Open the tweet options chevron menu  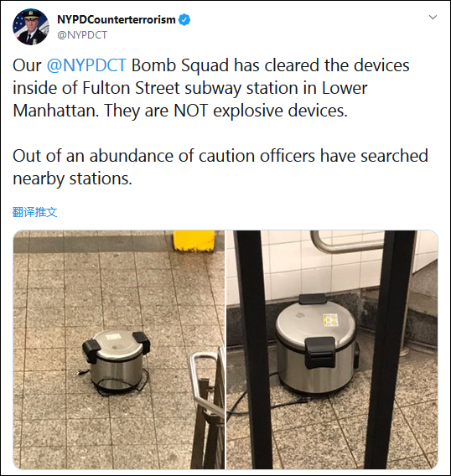point(433,17)
